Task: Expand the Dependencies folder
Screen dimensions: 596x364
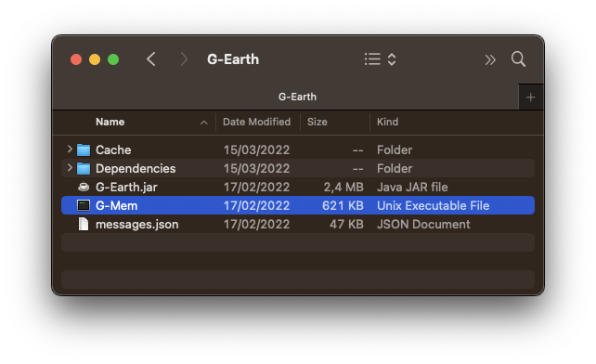Action: pos(70,167)
